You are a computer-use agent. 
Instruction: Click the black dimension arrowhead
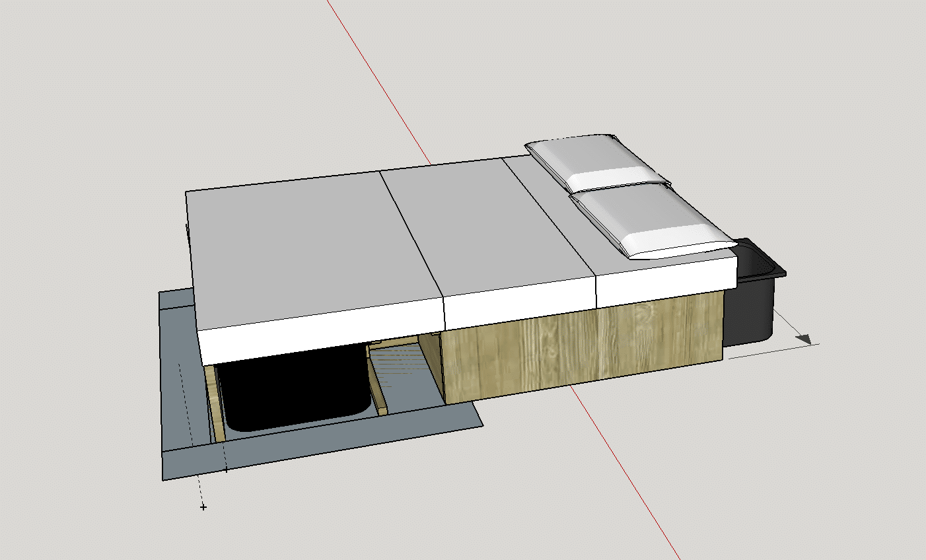pyautogui.click(x=803, y=339)
